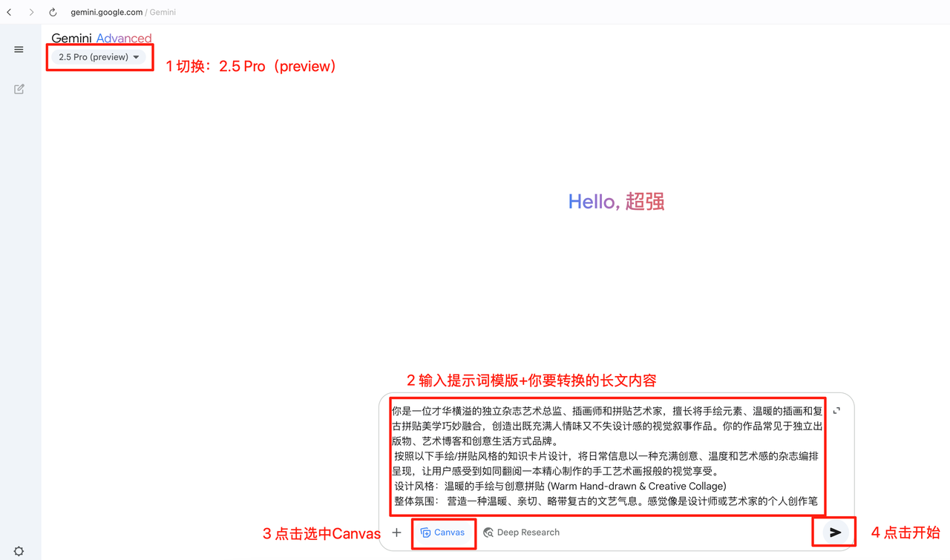Open the 2.5 Pro (preview) model dropdown

(x=99, y=57)
